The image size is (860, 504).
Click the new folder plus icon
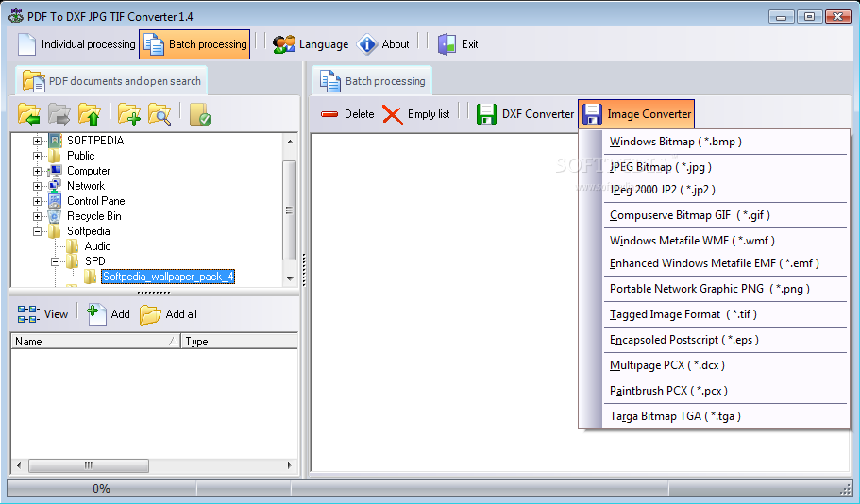click(129, 114)
